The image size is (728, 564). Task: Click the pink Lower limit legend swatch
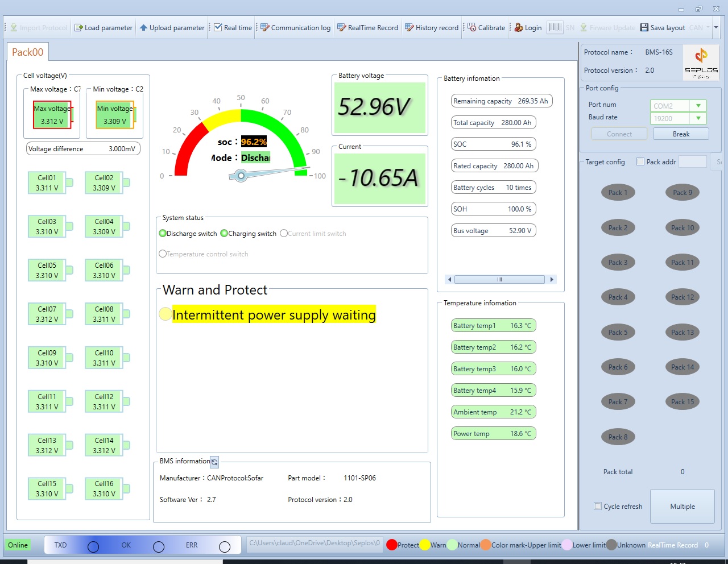coord(567,545)
